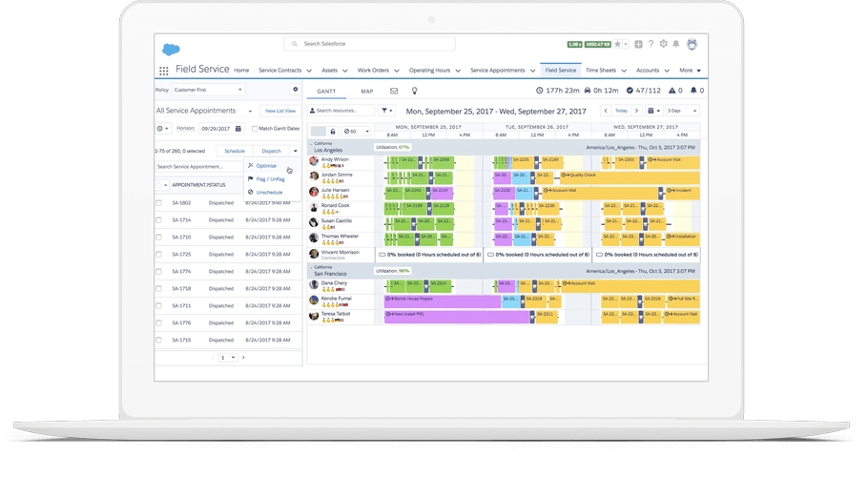Click Andy Wilson's avatar photo
Image resolution: width=868 pixels, height=477 pixels.
point(314,161)
